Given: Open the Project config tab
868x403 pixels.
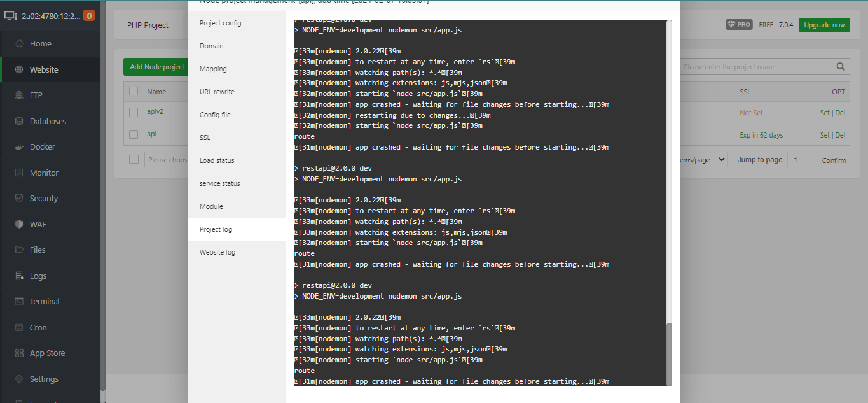Looking at the screenshot, I should (221, 23).
